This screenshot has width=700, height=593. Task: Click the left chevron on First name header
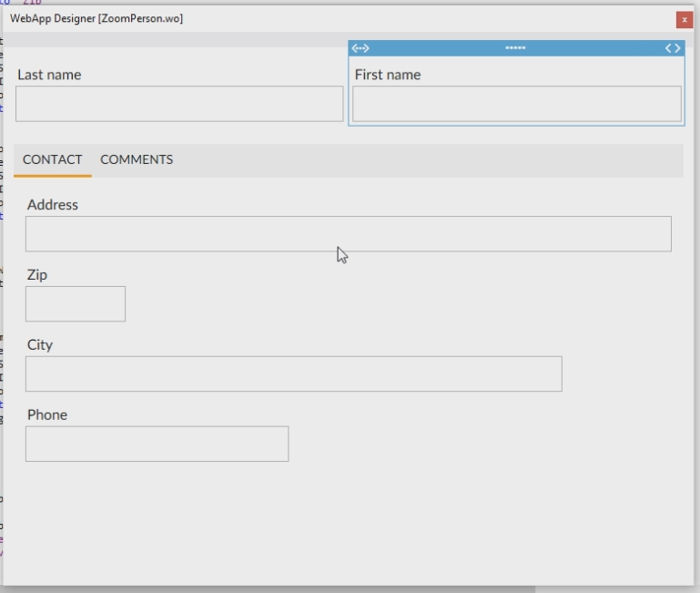[x=668, y=48]
